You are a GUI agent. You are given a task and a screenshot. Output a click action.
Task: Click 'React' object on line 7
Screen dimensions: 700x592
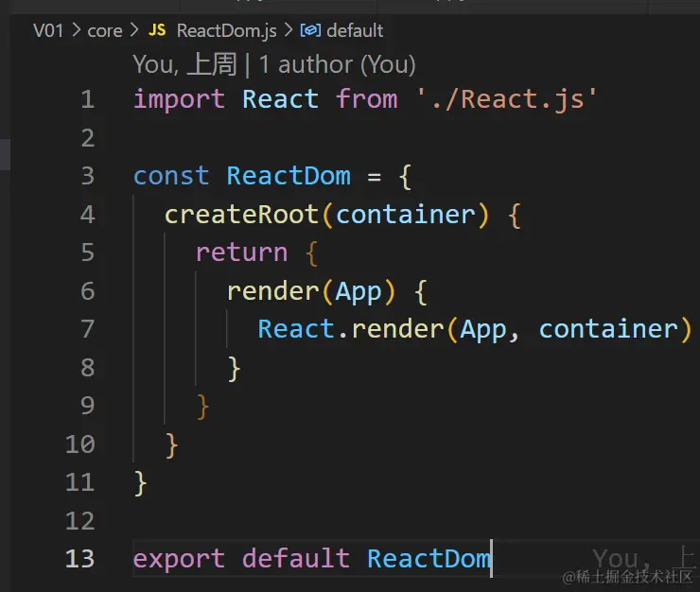(296, 329)
